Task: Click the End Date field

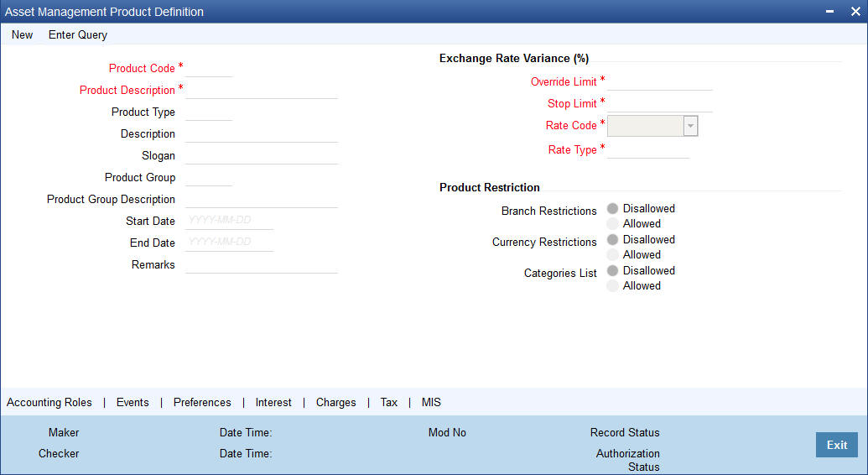Action: click(x=229, y=243)
